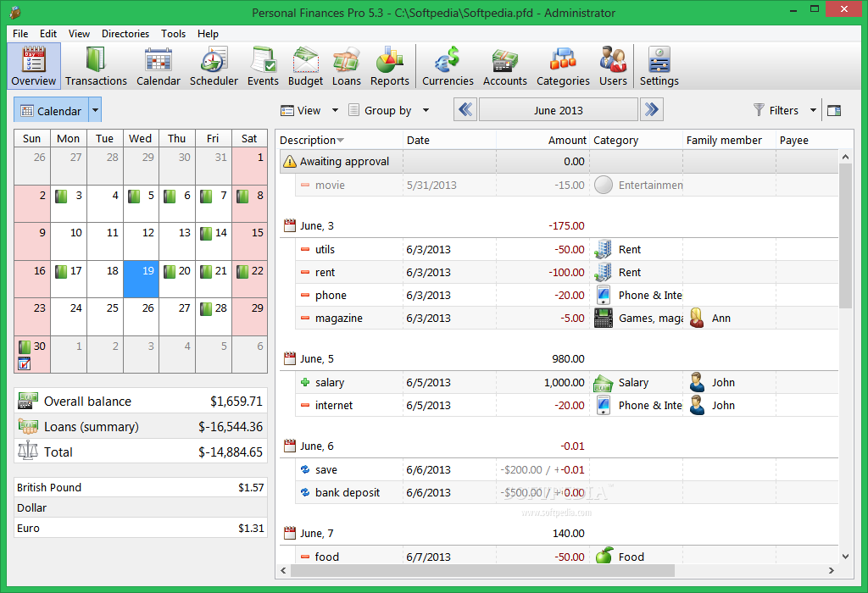Open the Currencies toolbar icon
This screenshot has height=593, width=868.
(x=448, y=66)
